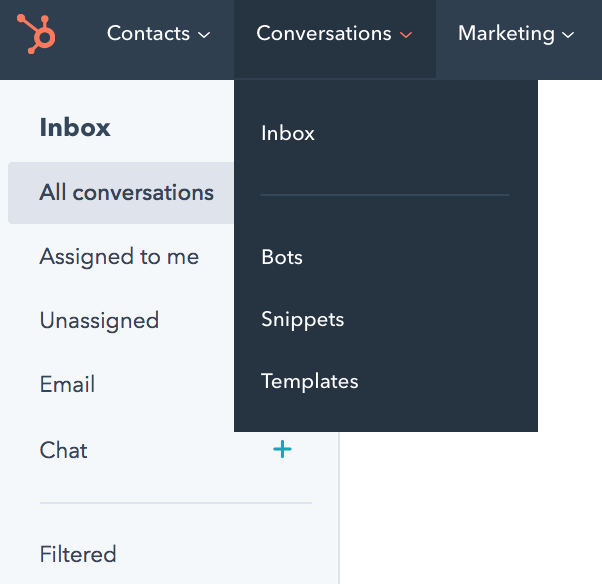Select the Filtered view in the sidebar
The height and width of the screenshot is (584, 602).
tap(78, 554)
